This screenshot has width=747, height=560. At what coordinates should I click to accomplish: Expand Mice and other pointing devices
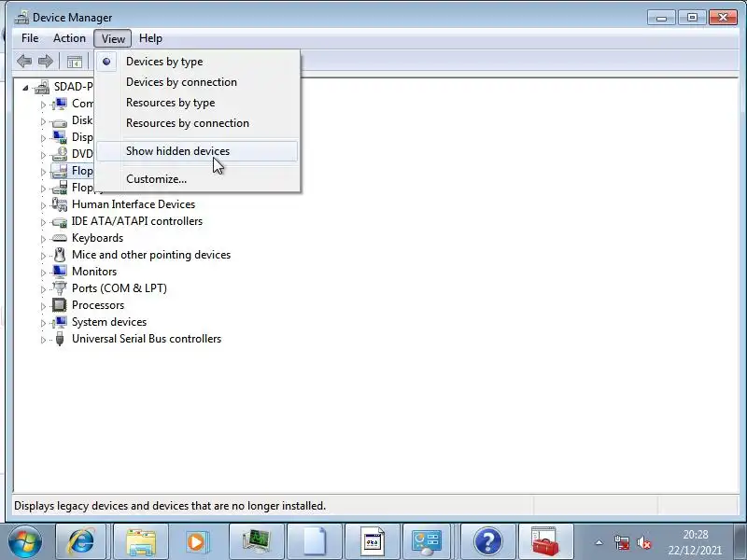[x=43, y=256]
